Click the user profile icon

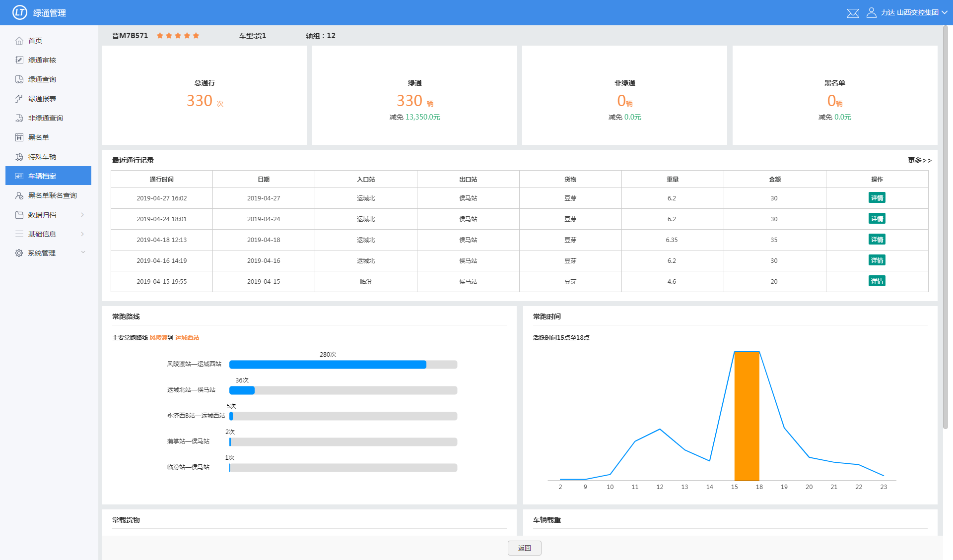click(871, 12)
